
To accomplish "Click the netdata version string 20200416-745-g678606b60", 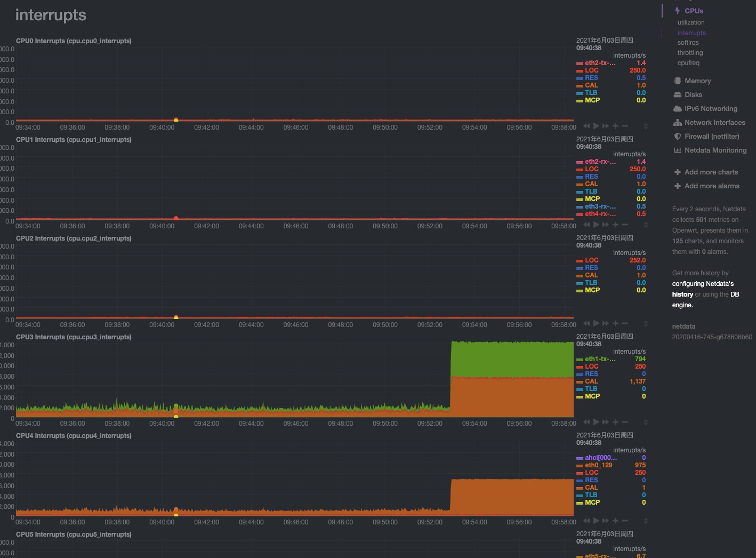I will pos(712,337).
